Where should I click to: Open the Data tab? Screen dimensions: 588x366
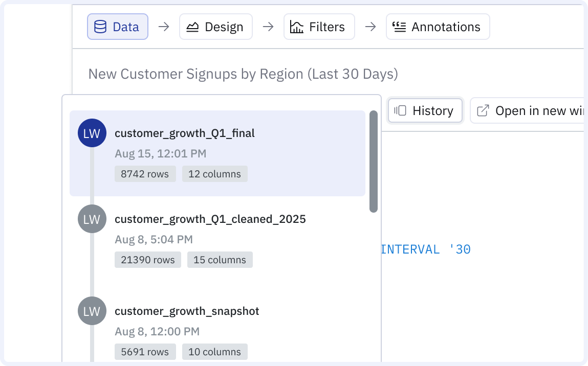(117, 27)
